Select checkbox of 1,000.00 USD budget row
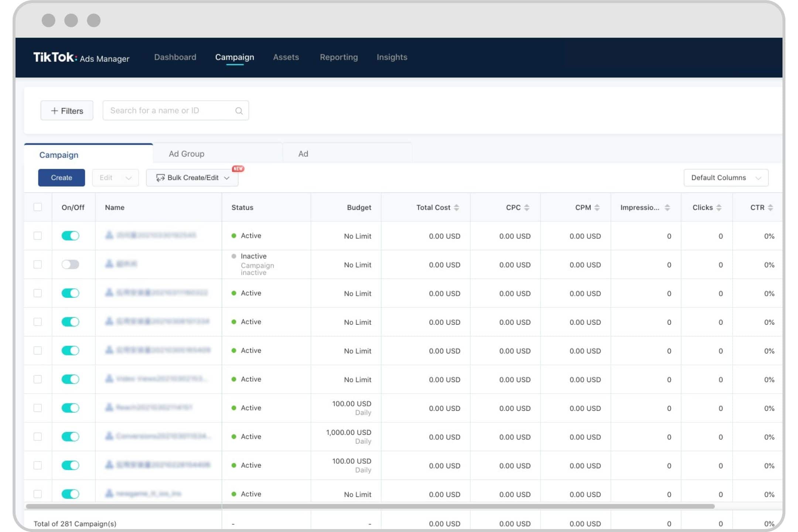The image size is (798, 532). point(38,437)
